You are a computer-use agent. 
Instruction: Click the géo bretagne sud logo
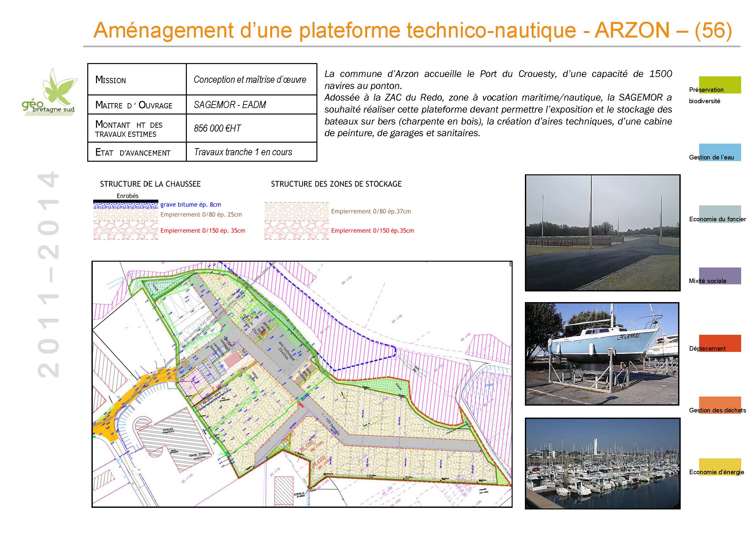point(49,92)
